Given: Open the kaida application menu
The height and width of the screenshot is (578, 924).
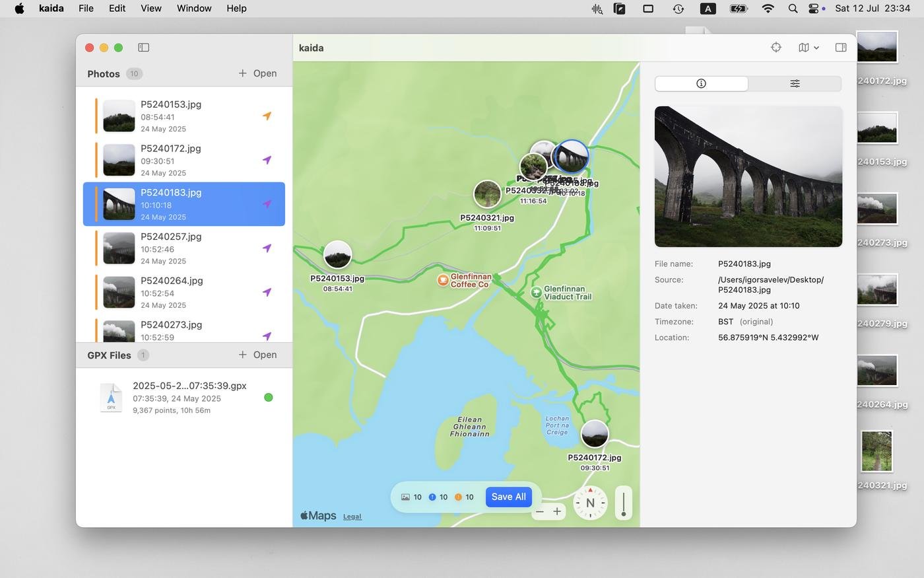Looking at the screenshot, I should [51, 9].
